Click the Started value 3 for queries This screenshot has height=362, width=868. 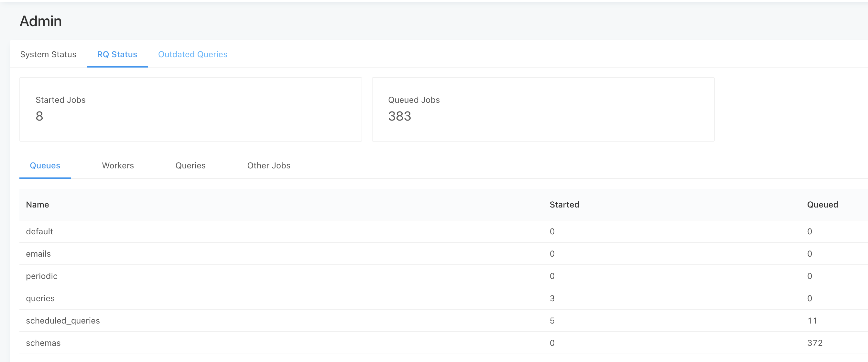(552, 298)
